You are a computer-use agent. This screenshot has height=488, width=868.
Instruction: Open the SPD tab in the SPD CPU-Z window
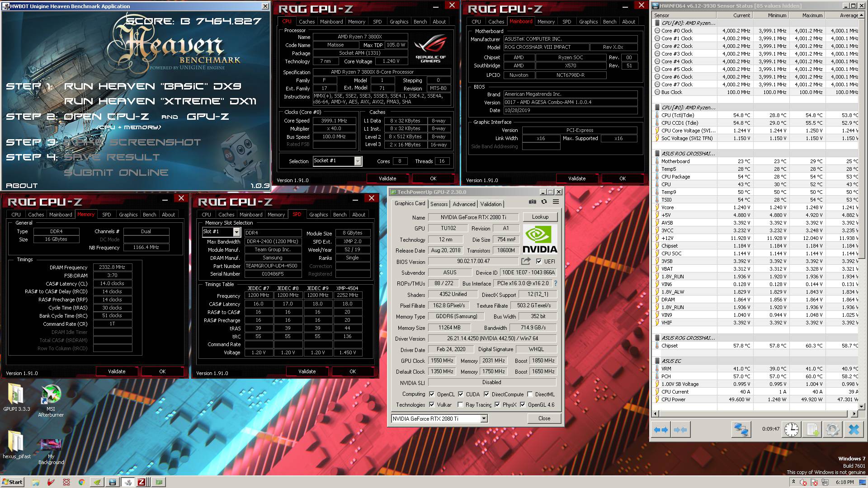pyautogui.click(x=297, y=214)
